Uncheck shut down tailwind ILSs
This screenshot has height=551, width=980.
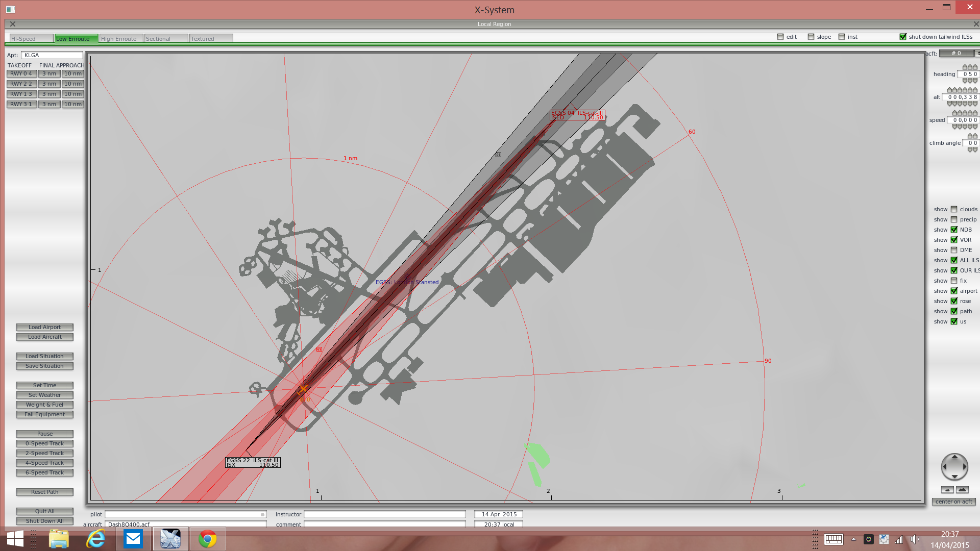[903, 37]
